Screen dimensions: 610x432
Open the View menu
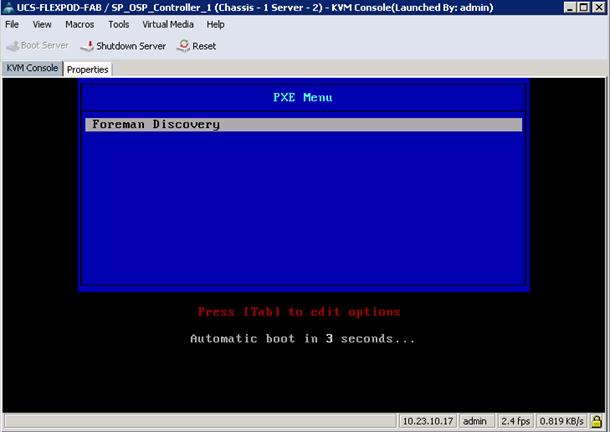[x=42, y=25]
